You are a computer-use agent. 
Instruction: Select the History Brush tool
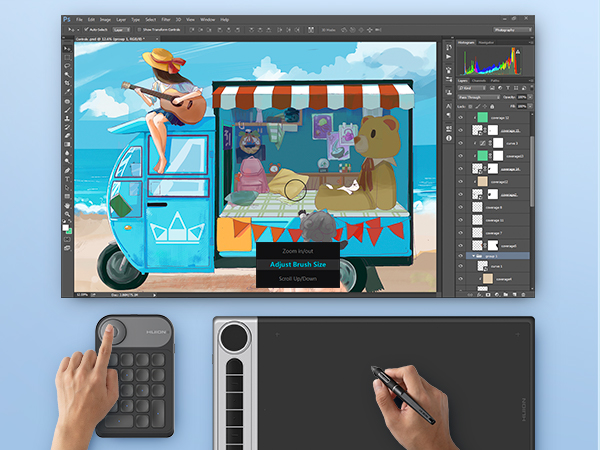click(67, 127)
